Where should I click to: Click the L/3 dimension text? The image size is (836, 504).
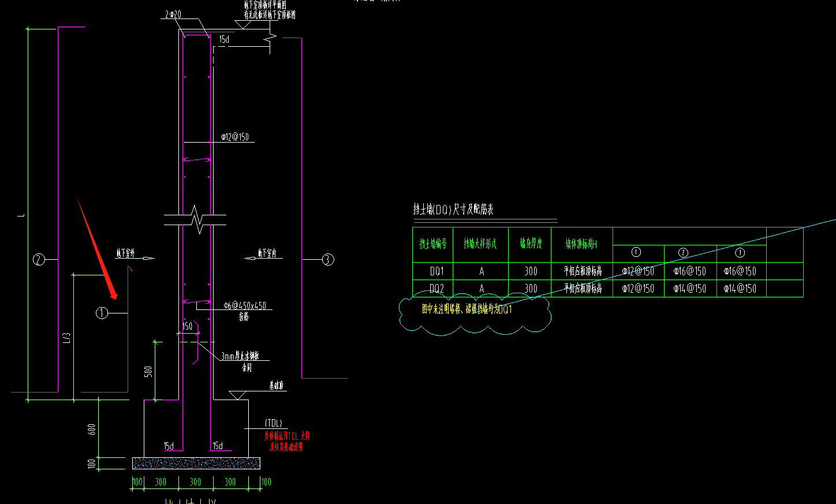tap(66, 338)
